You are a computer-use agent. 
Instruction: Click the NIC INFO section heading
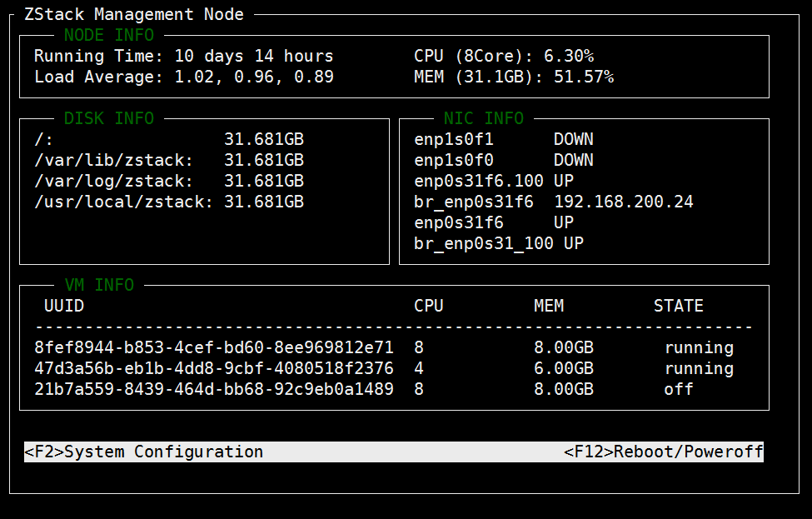pos(483,118)
